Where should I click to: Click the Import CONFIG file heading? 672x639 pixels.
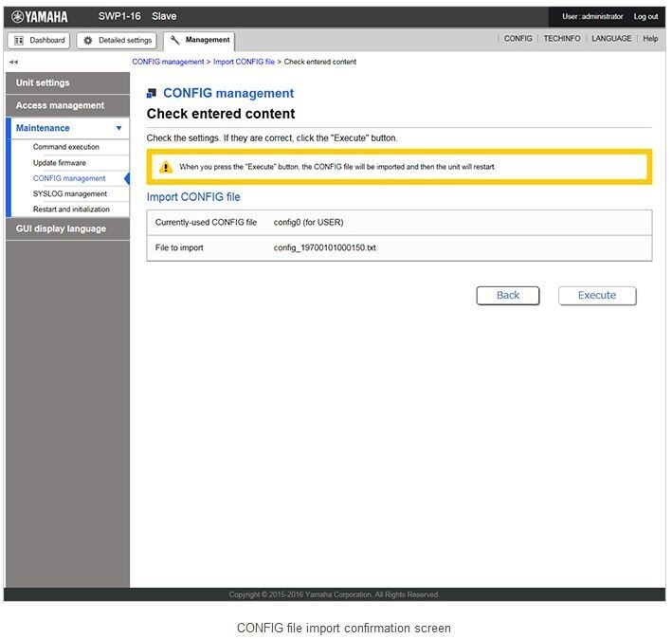(193, 197)
